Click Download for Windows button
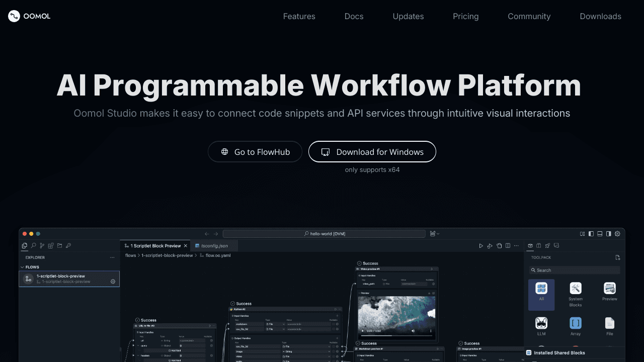The height and width of the screenshot is (362, 644). pyautogui.click(x=372, y=152)
